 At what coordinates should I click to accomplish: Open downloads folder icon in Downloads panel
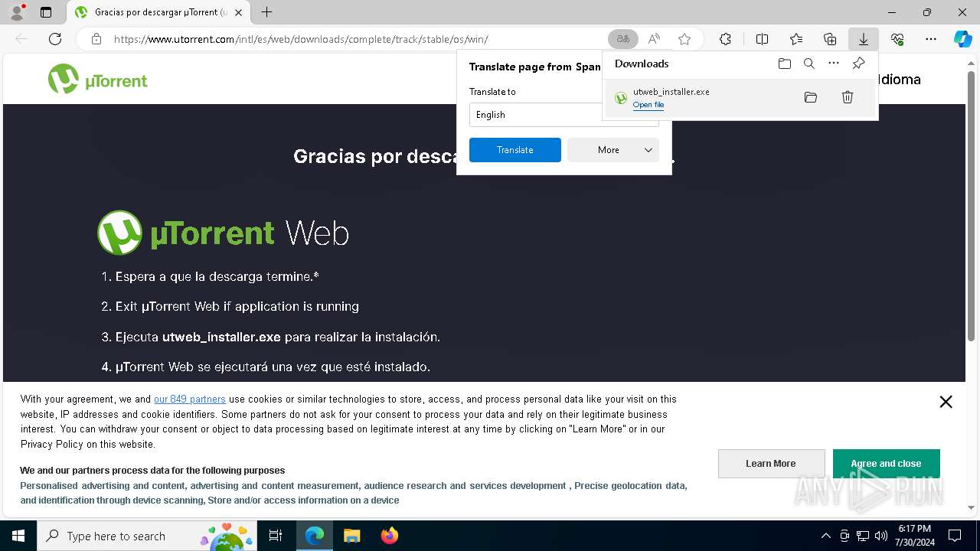tap(784, 64)
